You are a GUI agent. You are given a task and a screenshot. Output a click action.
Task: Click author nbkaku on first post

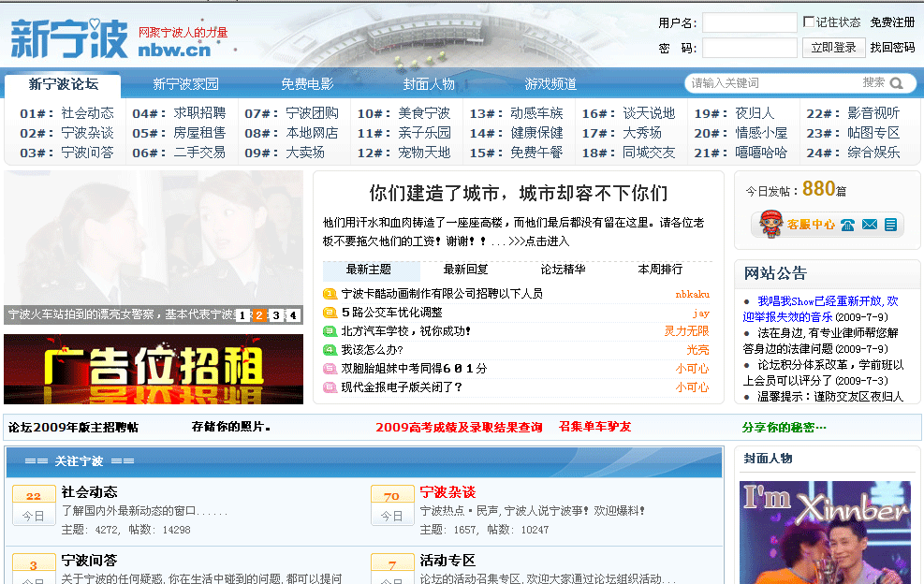[x=693, y=294]
